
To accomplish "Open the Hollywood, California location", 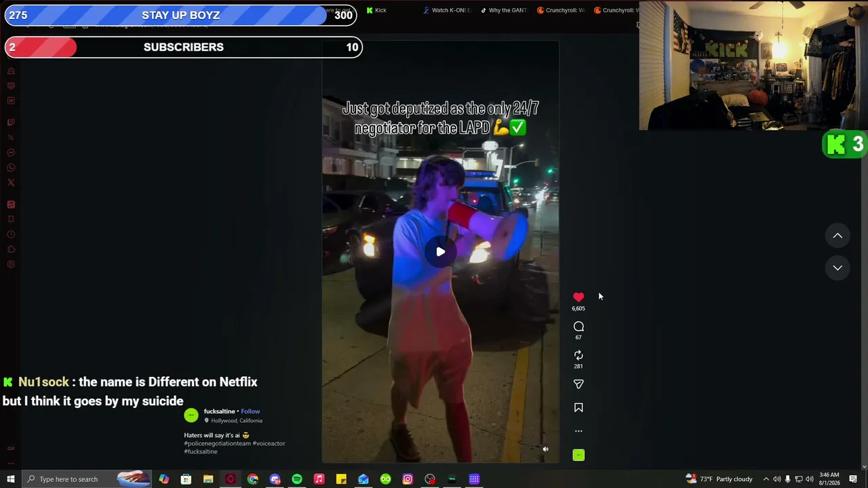I will click(236, 421).
